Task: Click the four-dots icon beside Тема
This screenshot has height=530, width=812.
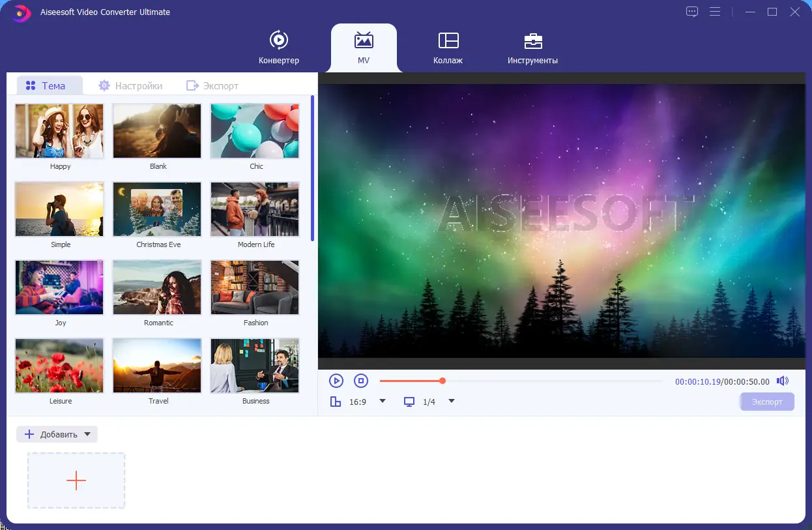Action: tap(31, 85)
